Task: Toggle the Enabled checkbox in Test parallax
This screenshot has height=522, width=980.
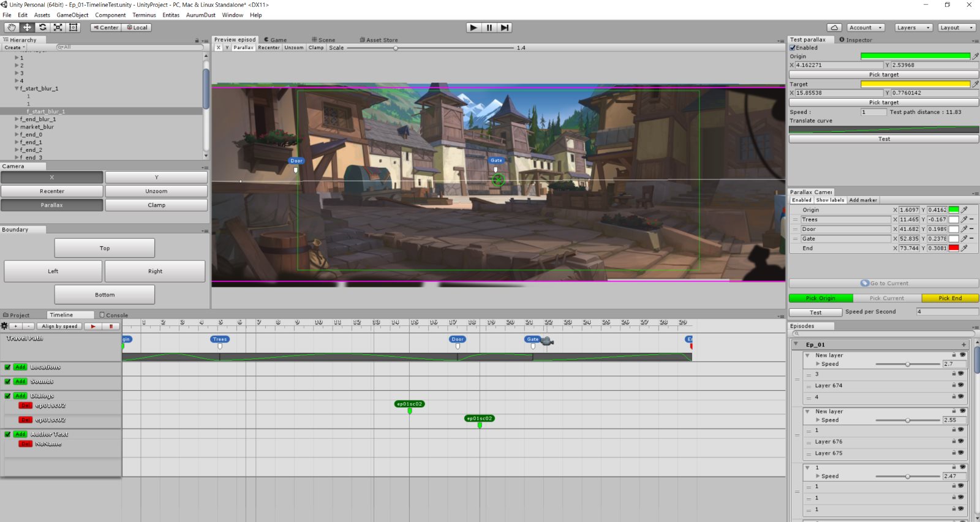Action: 793,48
